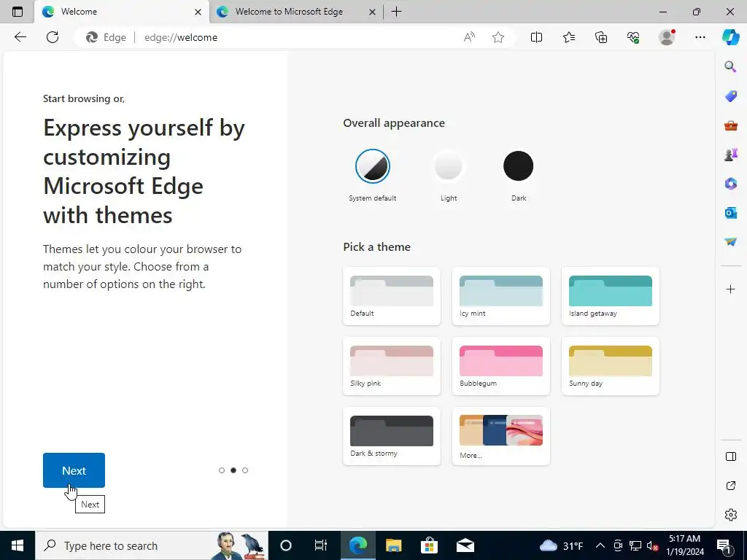This screenshot has width=747, height=560.
Task: Open Windows Start menu
Action: pyautogui.click(x=18, y=545)
